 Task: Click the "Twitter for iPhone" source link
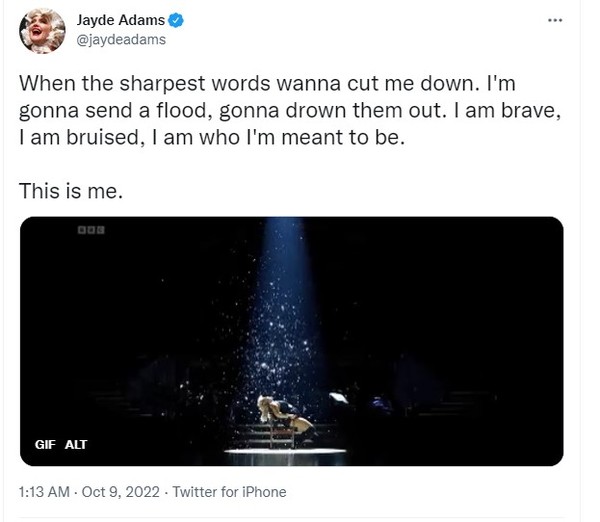point(229,492)
